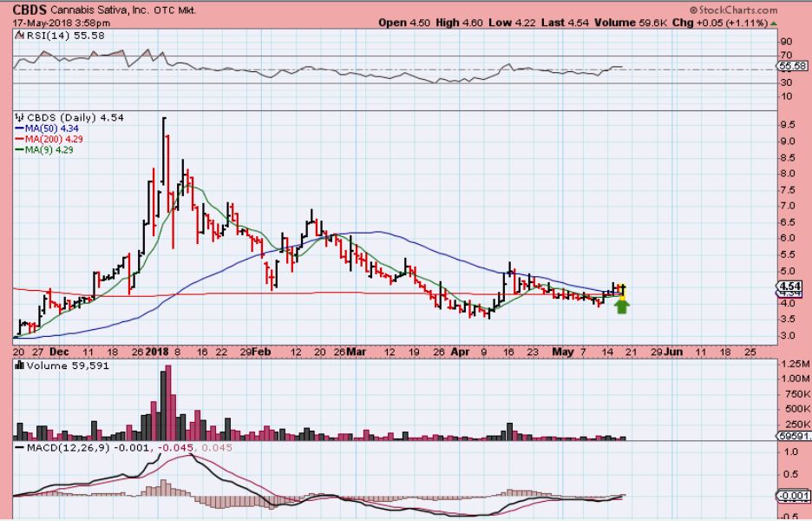Click the May label on date axis
The width and height of the screenshot is (812, 521).
563,352
